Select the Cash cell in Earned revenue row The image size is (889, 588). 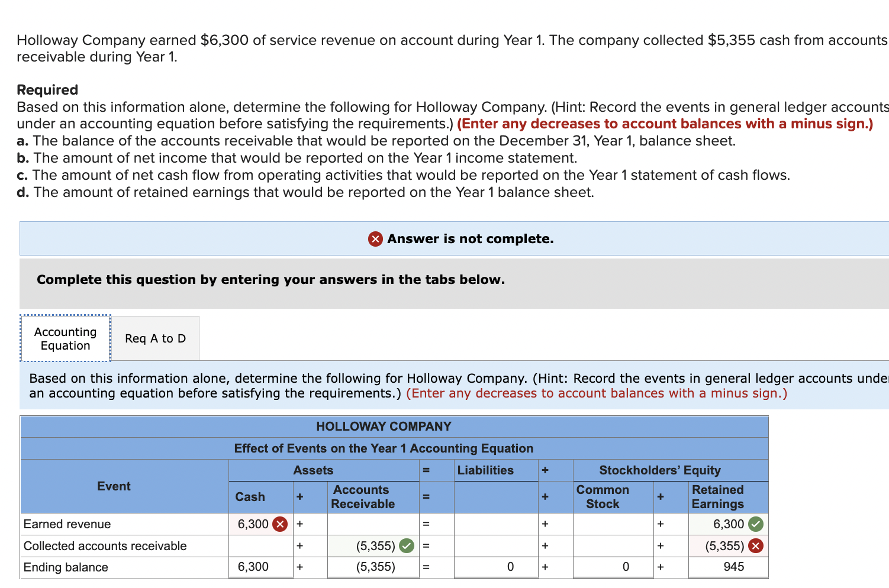click(x=260, y=524)
